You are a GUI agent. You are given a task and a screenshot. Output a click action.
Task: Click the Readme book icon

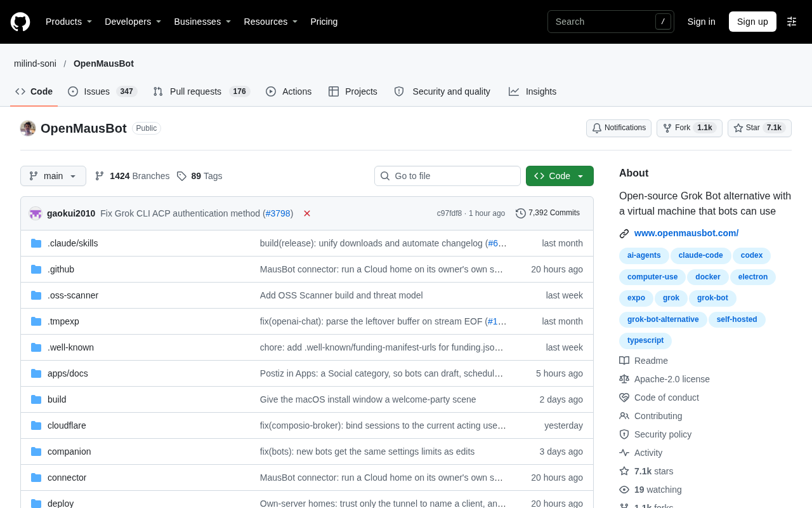[x=624, y=361]
